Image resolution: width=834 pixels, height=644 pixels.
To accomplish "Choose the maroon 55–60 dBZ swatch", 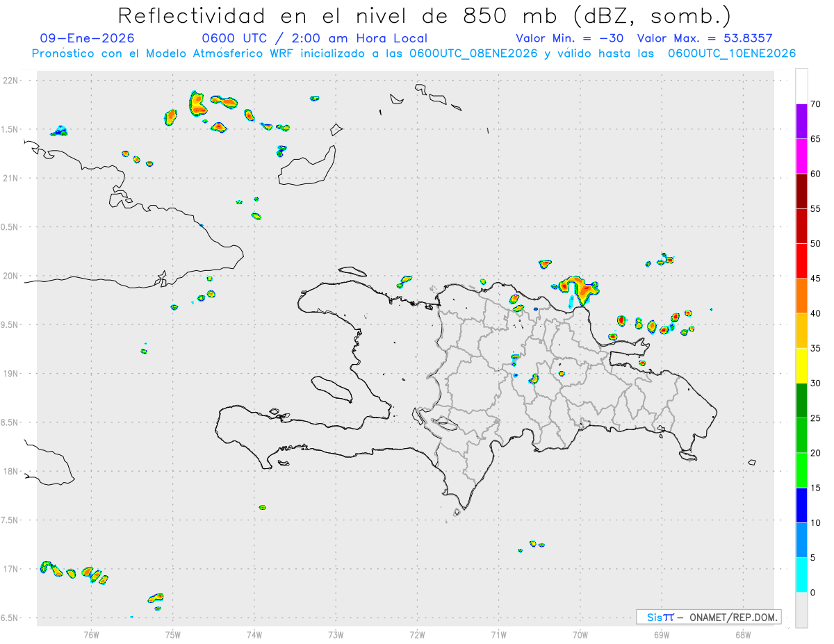I will [x=801, y=191].
